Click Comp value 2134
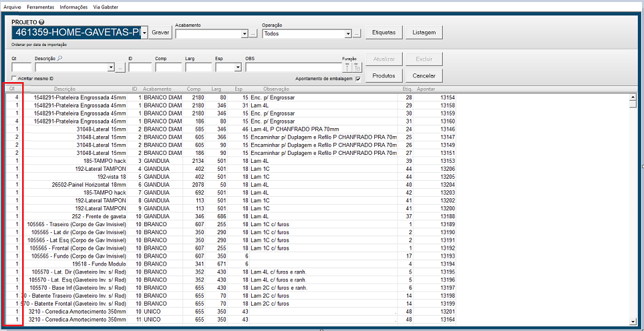Image resolution: width=644 pixels, height=331 pixels. pos(198,161)
